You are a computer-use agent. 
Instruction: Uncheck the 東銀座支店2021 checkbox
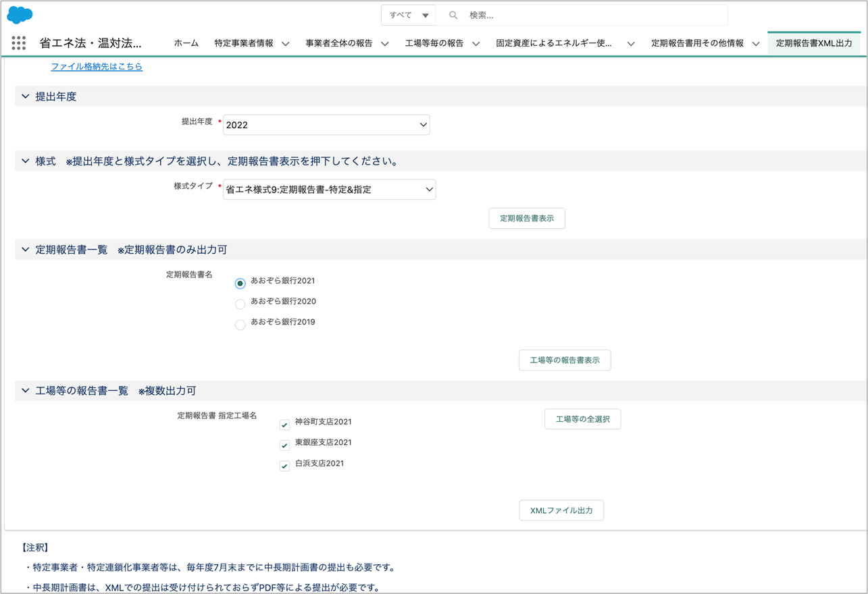coord(284,446)
